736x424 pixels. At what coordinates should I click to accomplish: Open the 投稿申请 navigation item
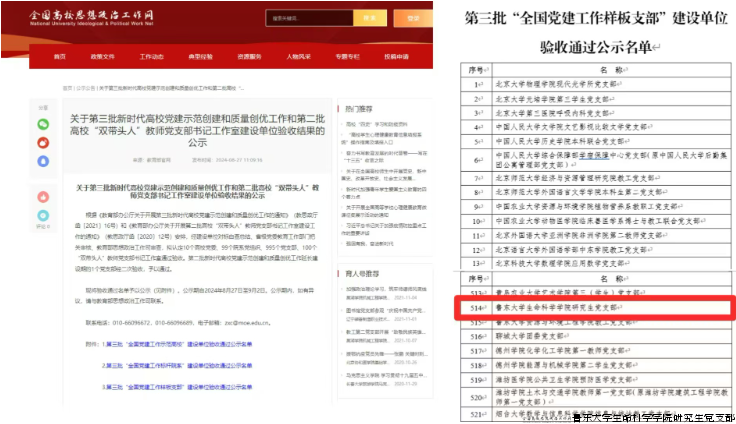pos(396,57)
